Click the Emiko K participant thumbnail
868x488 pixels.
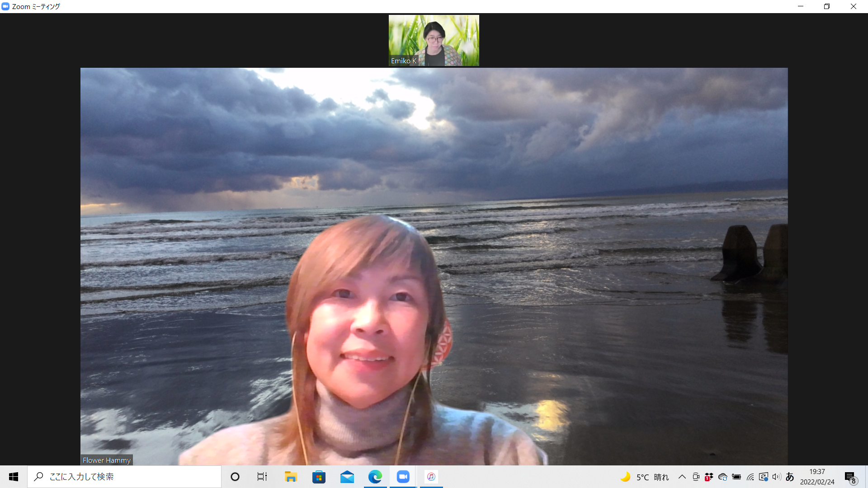(x=434, y=40)
